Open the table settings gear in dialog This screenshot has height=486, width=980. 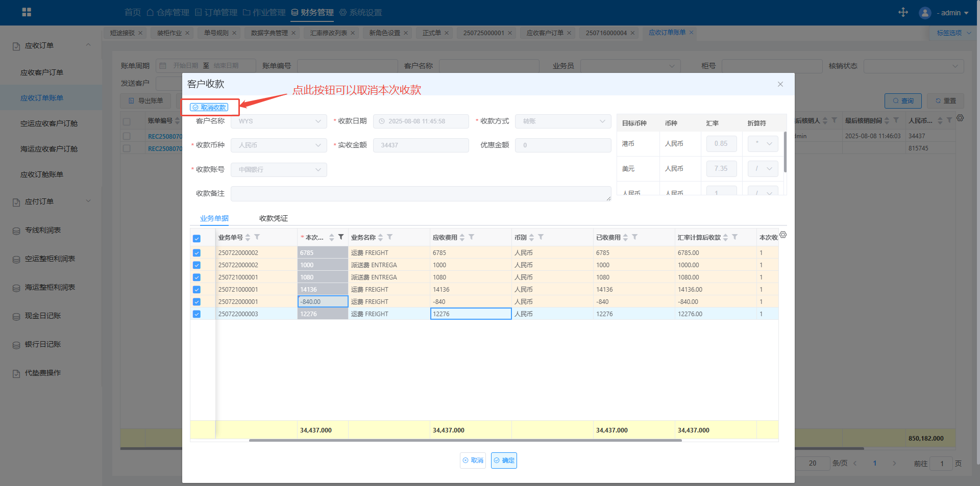(x=783, y=235)
